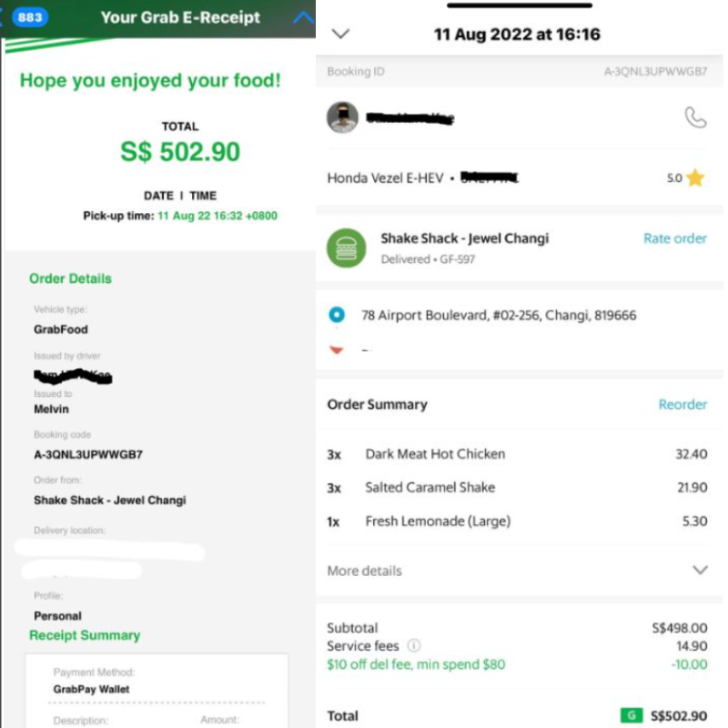Click the blue pickup location marker

[337, 315]
